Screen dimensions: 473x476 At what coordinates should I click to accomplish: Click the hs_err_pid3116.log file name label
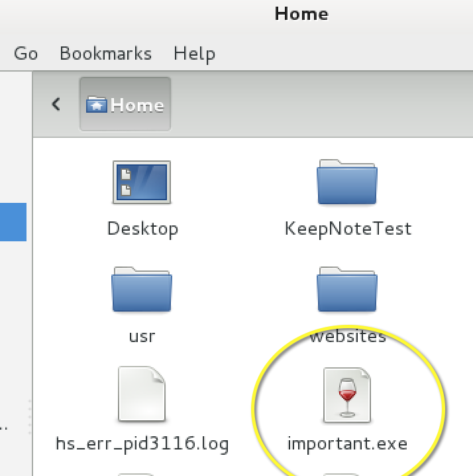point(142,443)
